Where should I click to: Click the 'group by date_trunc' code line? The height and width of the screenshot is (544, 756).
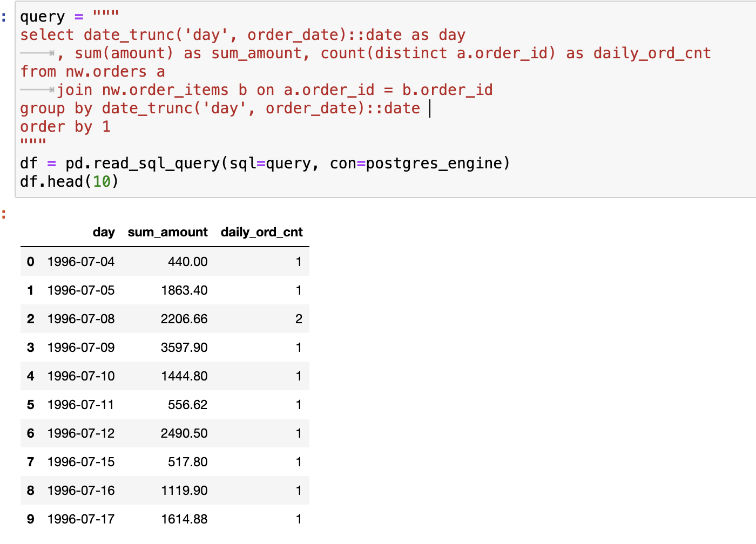click(x=220, y=108)
